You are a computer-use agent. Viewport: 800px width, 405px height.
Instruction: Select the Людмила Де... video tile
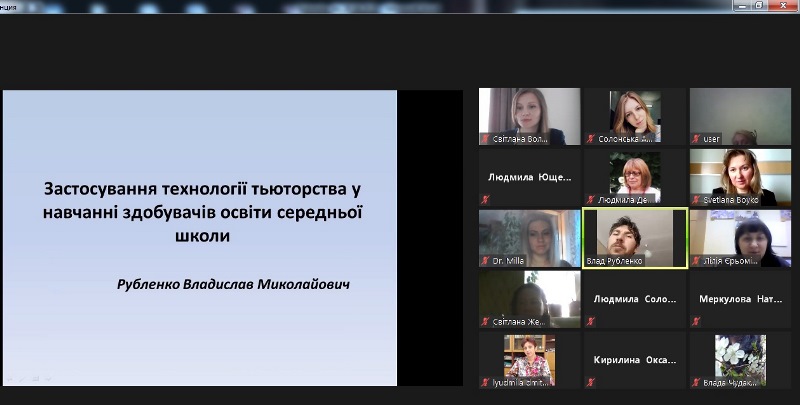(x=635, y=175)
